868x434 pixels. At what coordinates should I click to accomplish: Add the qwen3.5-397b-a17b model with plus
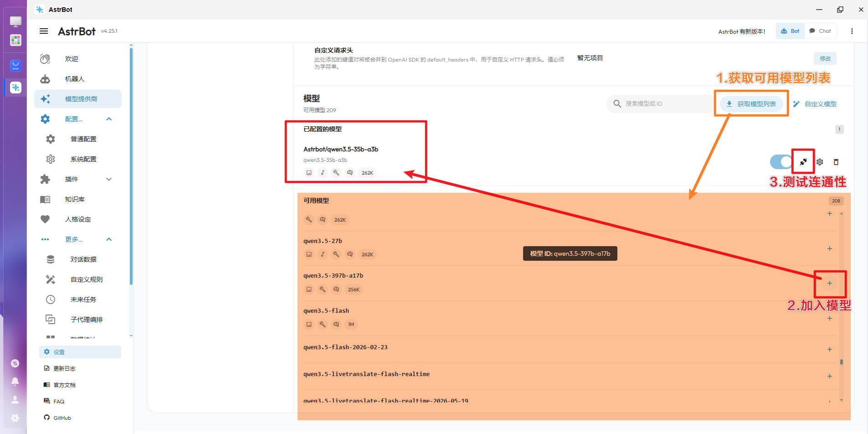[830, 283]
